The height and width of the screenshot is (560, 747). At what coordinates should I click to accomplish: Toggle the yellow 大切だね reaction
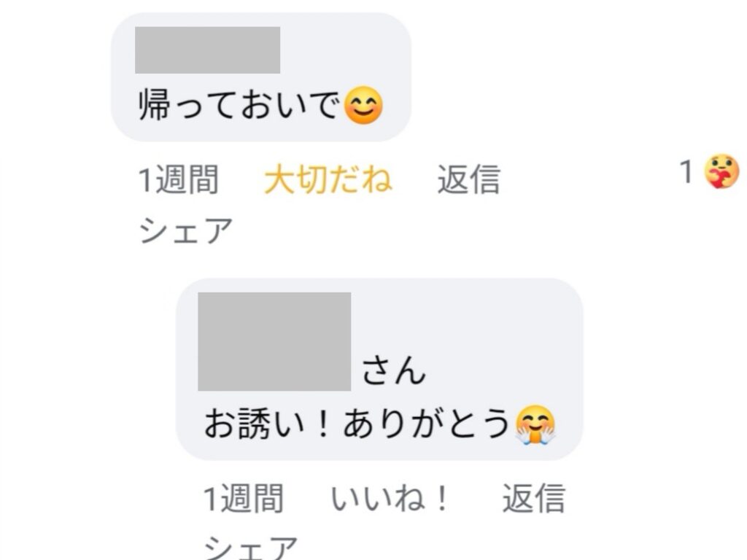point(328,179)
